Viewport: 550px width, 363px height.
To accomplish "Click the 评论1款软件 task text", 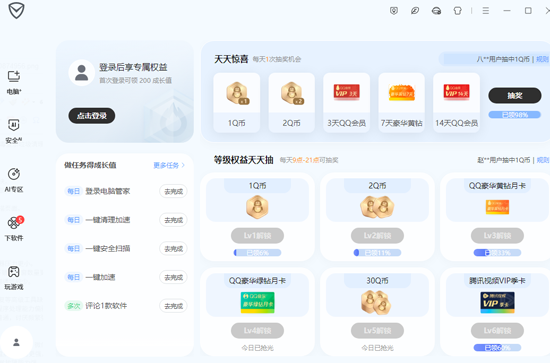I will [x=106, y=306].
